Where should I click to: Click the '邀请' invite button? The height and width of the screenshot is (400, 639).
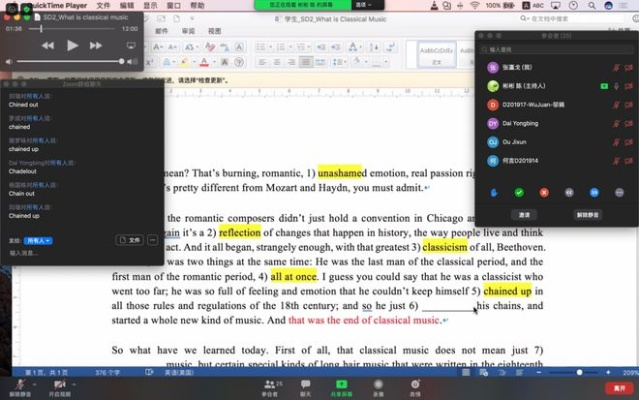click(523, 214)
